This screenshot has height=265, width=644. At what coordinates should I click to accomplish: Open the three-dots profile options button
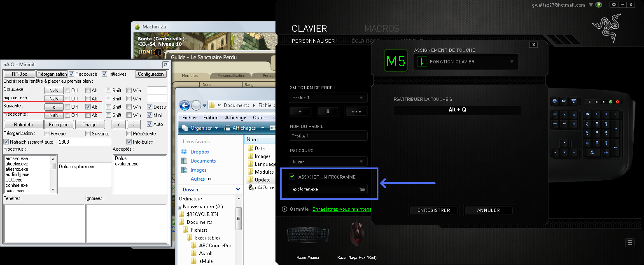coord(356,112)
